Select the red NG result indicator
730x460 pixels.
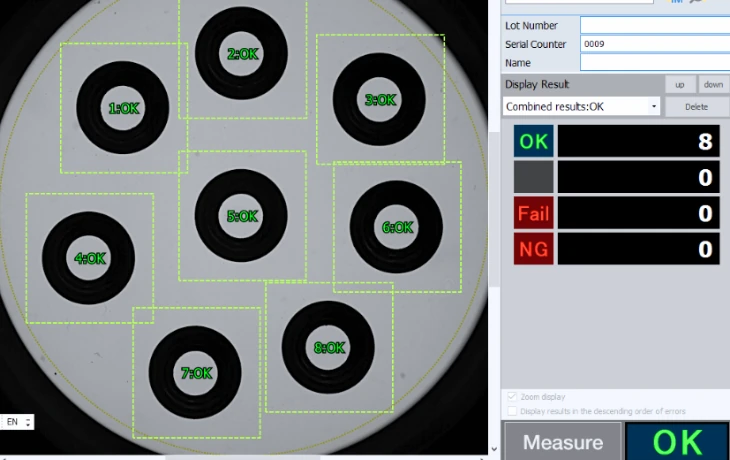[533, 249]
